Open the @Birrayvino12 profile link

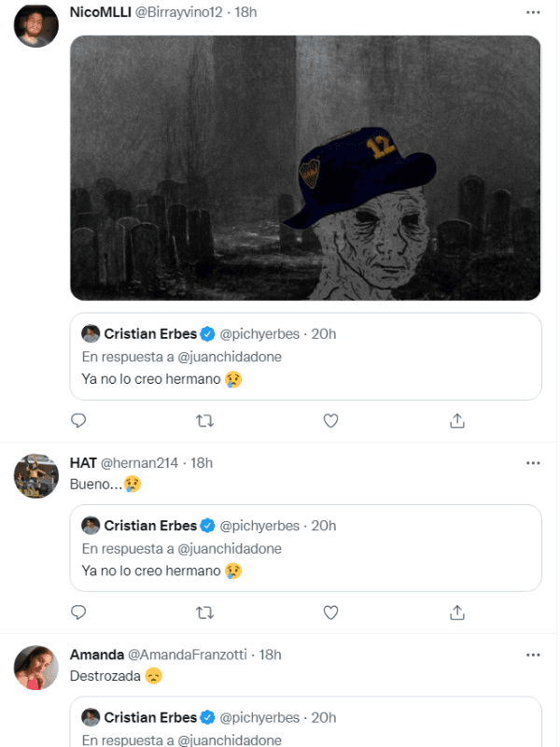[183, 12]
